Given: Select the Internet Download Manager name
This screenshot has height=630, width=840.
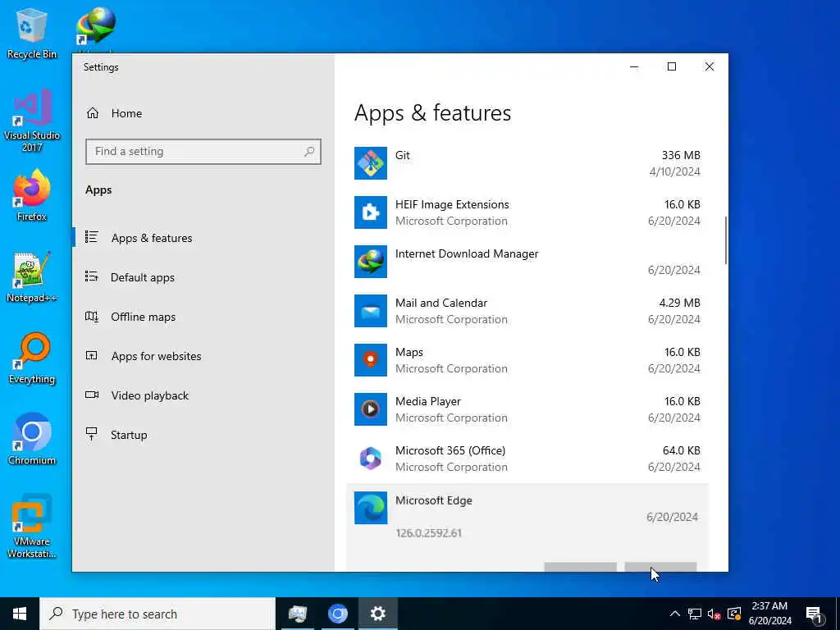Looking at the screenshot, I should coord(467,254).
